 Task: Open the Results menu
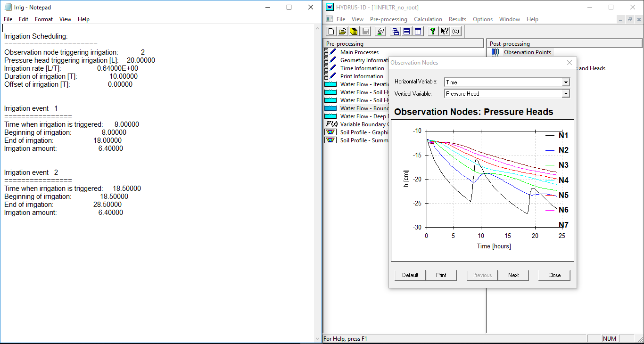coord(457,19)
